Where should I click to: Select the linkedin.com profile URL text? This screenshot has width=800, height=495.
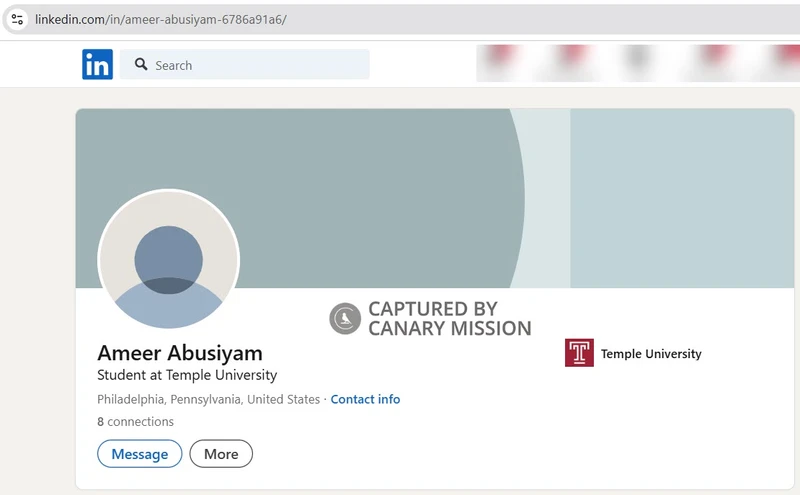(x=161, y=19)
